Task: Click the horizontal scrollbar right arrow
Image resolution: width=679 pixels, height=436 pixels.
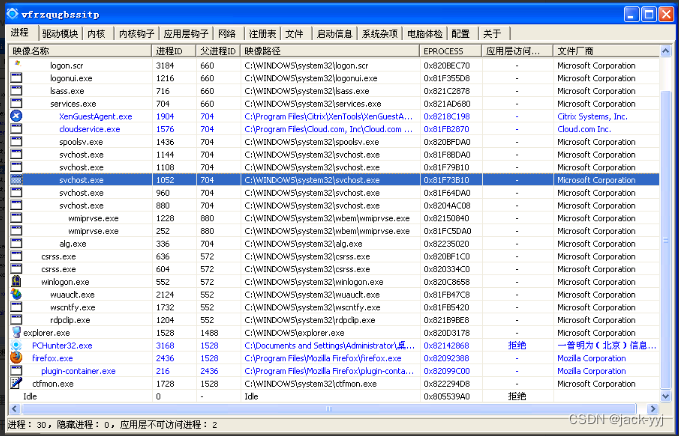Action: 653,408
